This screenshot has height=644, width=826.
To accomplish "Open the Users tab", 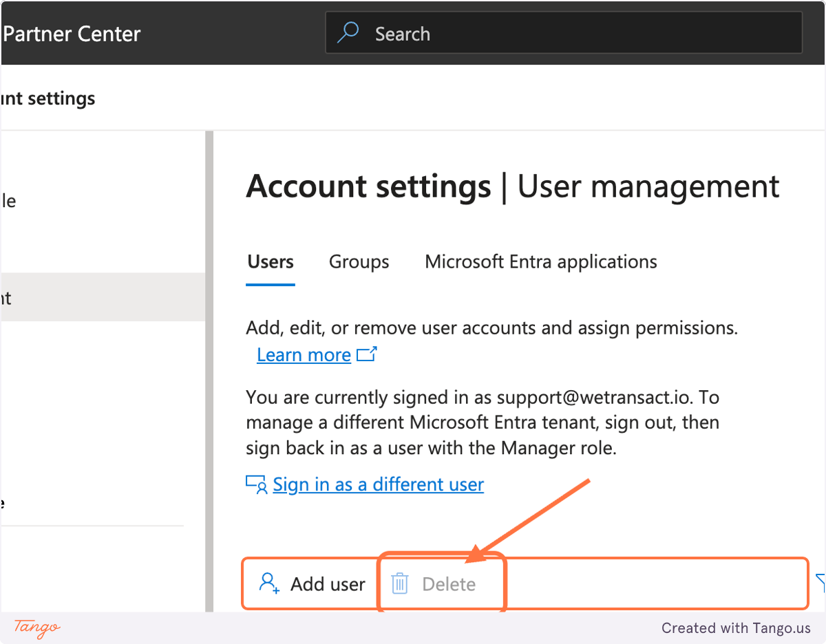I will pos(271,262).
